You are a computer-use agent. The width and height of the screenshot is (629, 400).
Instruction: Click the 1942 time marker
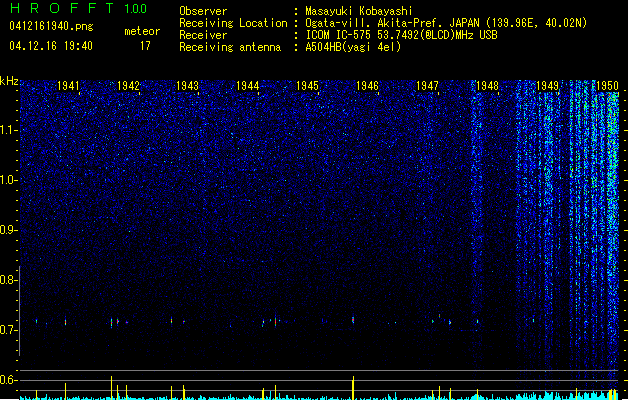tap(128, 86)
